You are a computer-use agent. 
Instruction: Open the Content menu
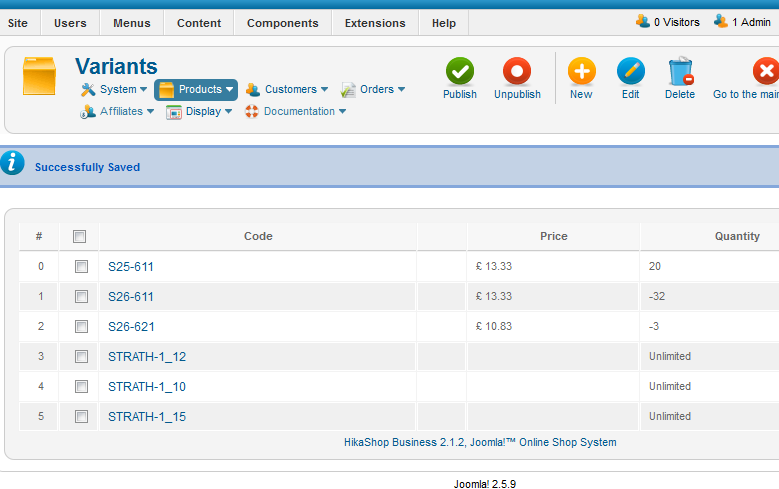click(x=199, y=23)
